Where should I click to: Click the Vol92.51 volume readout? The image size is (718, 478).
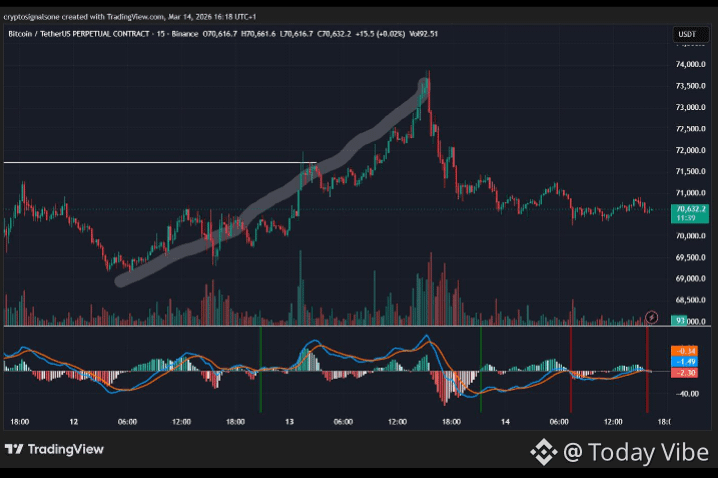click(424, 34)
